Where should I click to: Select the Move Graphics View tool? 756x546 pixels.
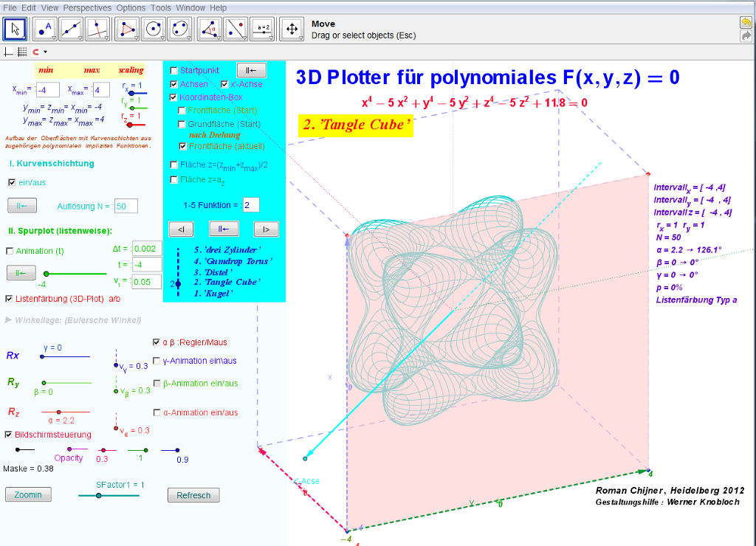click(x=292, y=29)
